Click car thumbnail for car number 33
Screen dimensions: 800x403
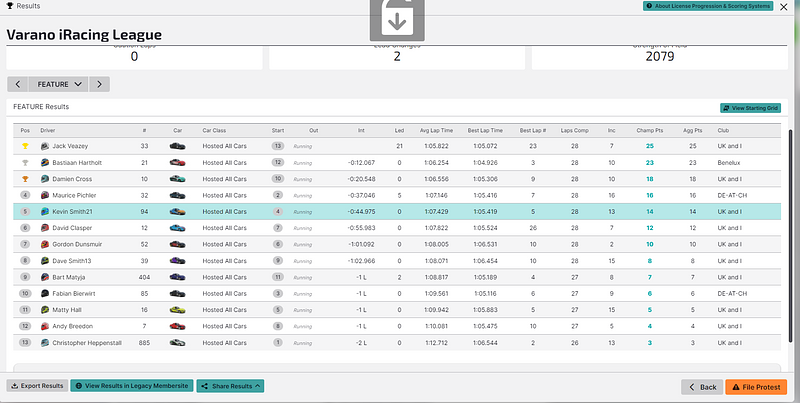coord(178,146)
